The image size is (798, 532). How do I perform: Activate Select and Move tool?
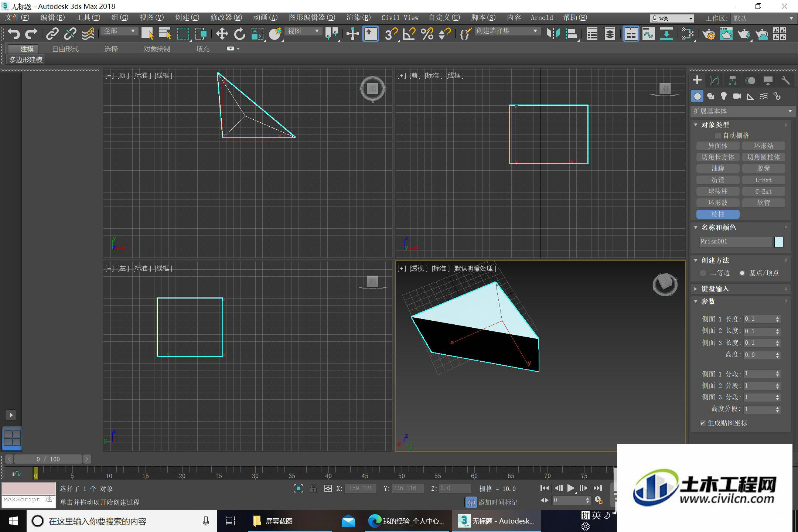(x=222, y=34)
